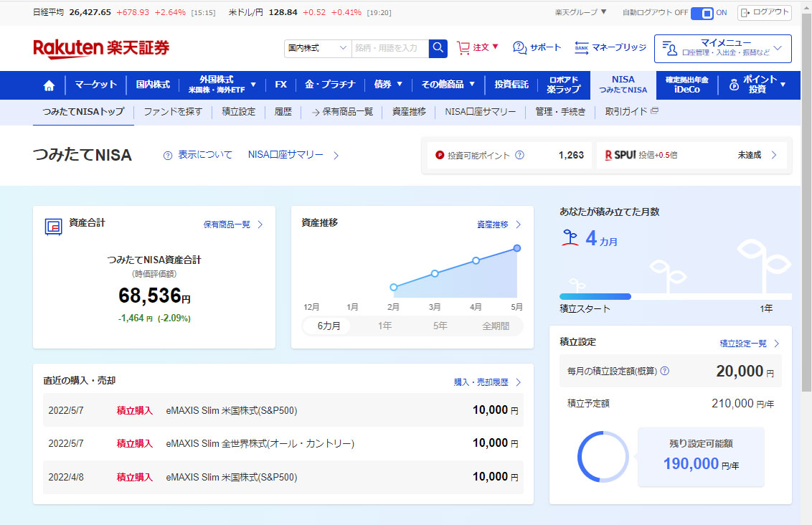Click the home icon in navigation bar
Viewport: 812px width, 525px height.
click(49, 85)
